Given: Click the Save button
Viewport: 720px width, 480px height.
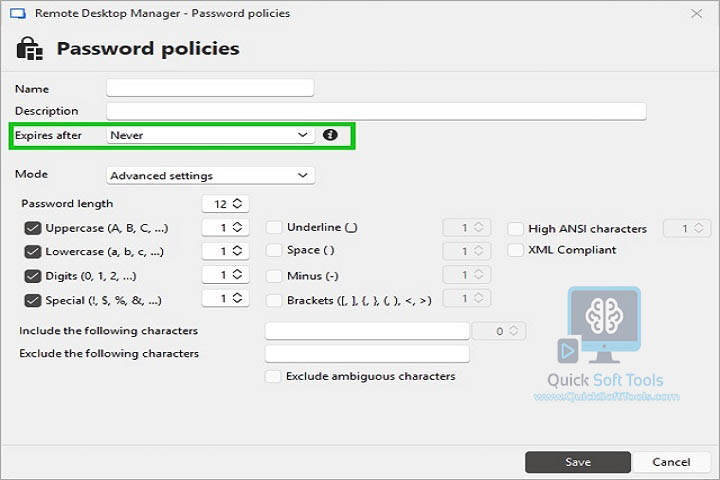Looking at the screenshot, I should (x=578, y=462).
